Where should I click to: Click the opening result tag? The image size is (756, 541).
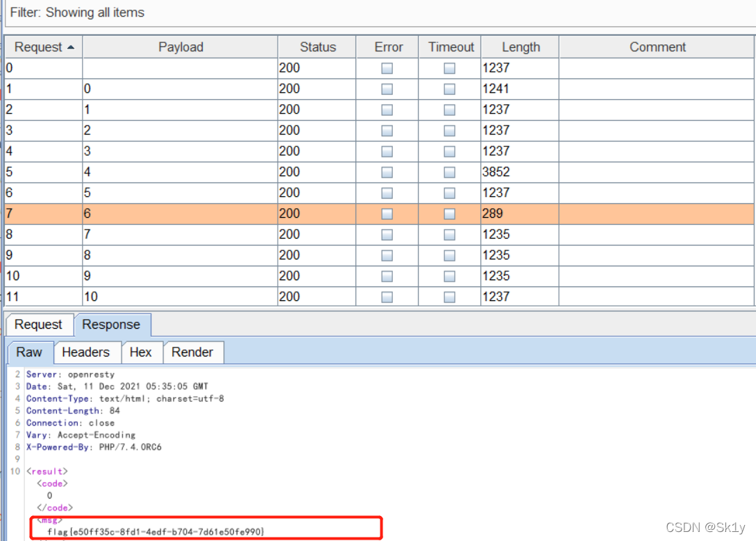coord(47,471)
